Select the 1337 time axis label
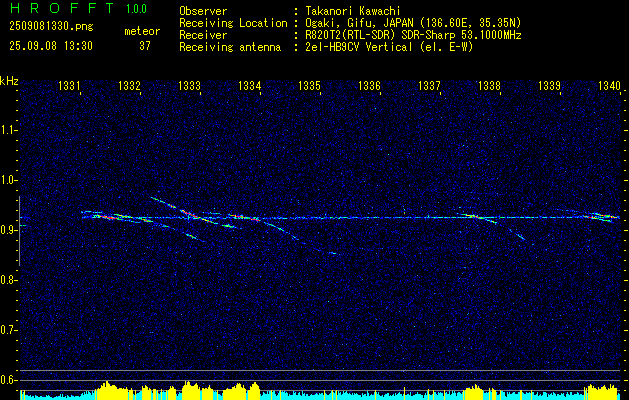Screen dimensions: 629x400 pyautogui.click(x=429, y=85)
